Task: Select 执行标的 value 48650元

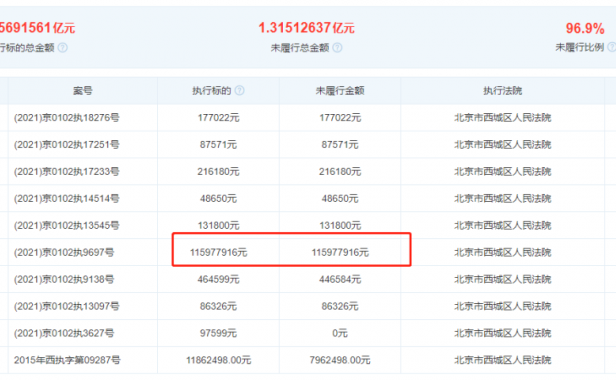Action: pos(218,198)
